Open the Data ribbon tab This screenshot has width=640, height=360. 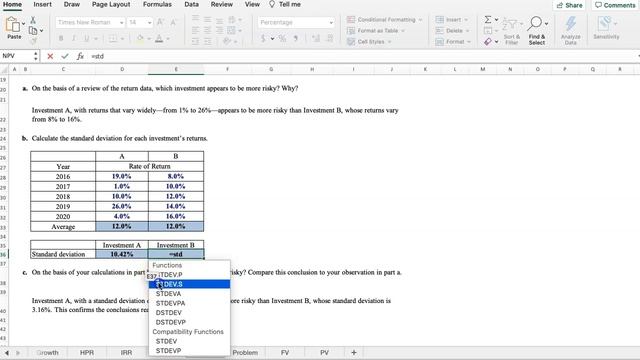191,4
